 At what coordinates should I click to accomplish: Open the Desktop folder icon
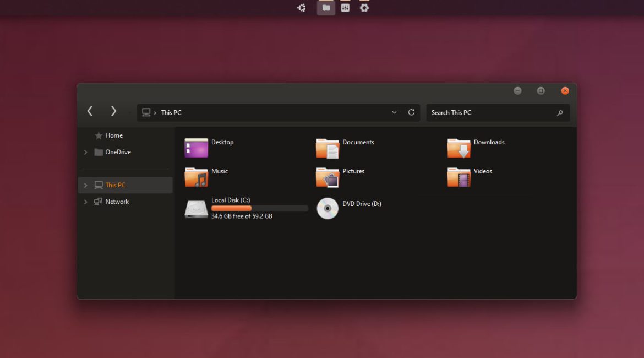197,148
